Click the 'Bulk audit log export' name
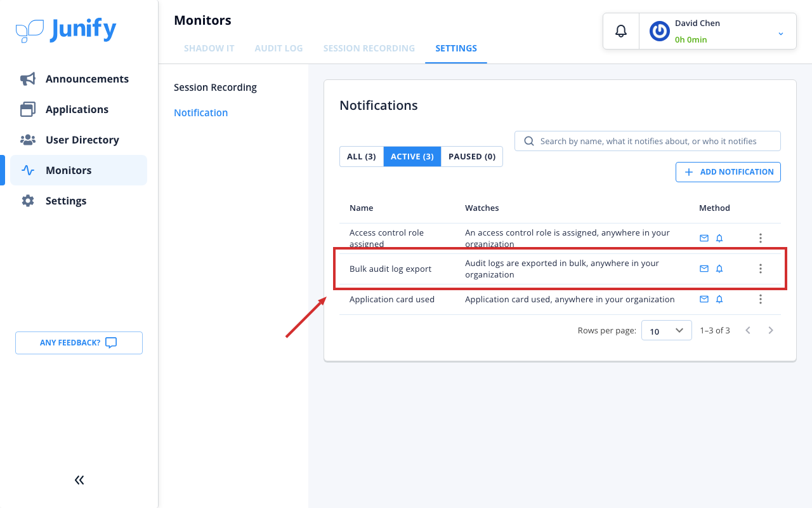The width and height of the screenshot is (812, 508). pyautogui.click(x=391, y=269)
